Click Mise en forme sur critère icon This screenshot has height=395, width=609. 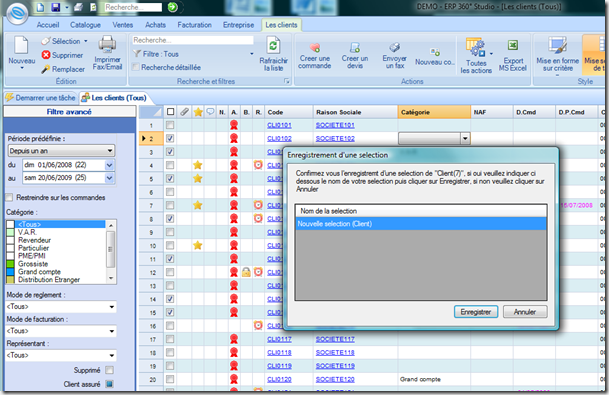(x=558, y=45)
